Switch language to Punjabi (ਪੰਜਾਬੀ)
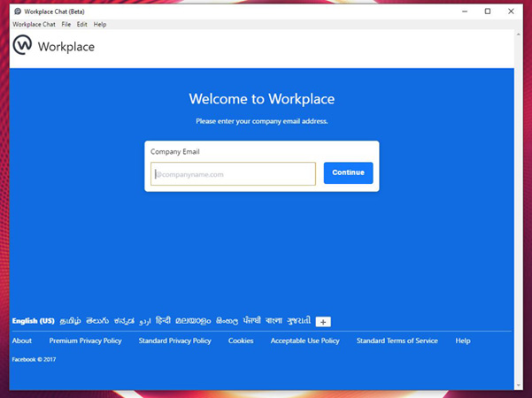The height and width of the screenshot is (398, 532). click(x=251, y=320)
